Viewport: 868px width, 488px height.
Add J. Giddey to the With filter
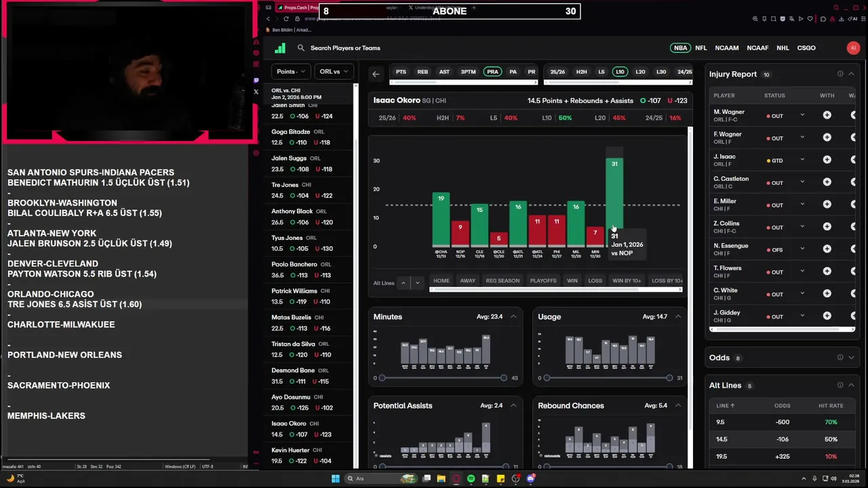827,316
